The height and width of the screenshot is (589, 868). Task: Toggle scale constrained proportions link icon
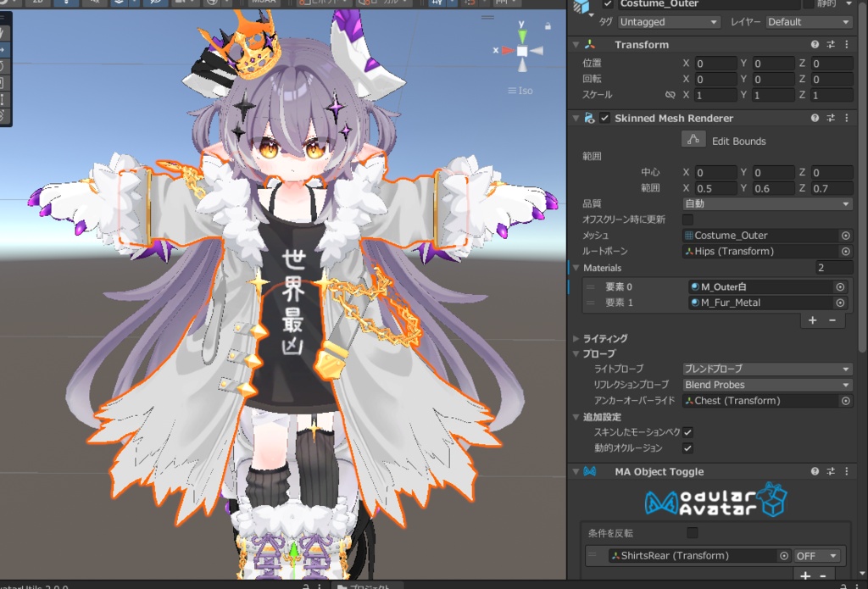click(670, 95)
